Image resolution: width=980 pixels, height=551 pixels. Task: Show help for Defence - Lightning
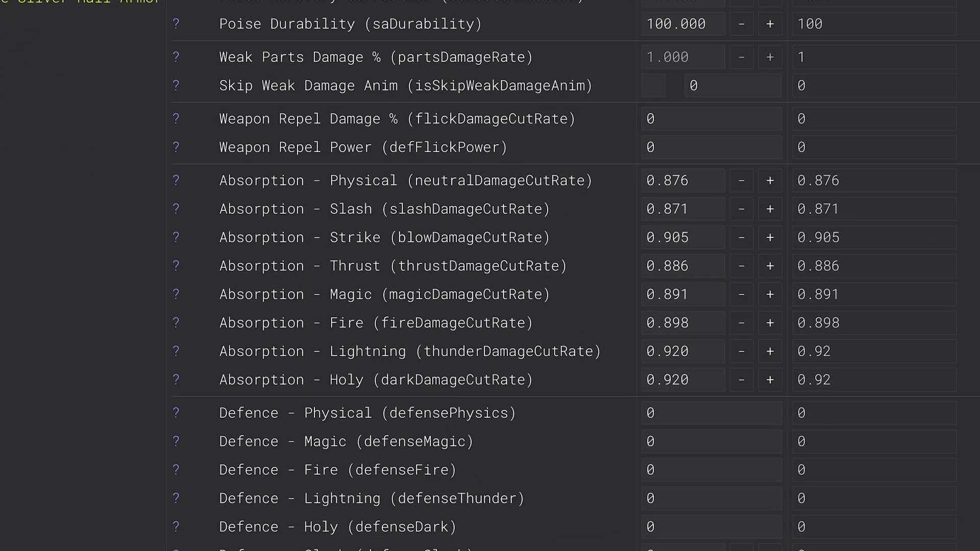[176, 498]
